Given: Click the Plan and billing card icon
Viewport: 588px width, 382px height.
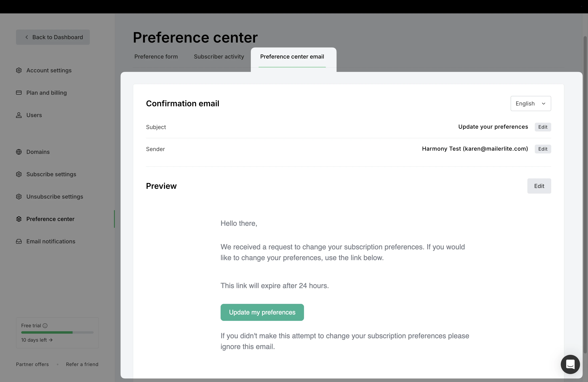Looking at the screenshot, I should [x=19, y=93].
